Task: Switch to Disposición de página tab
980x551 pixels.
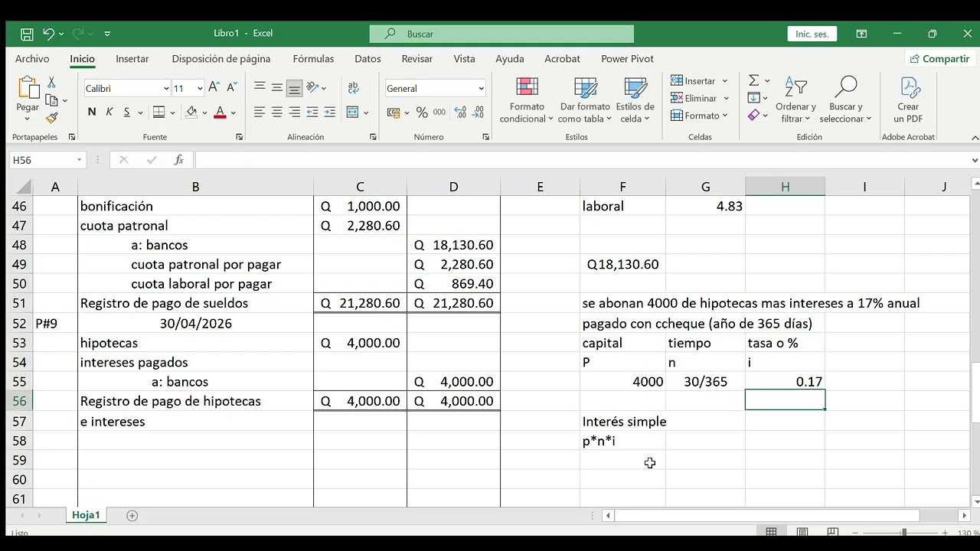Action: pyautogui.click(x=221, y=59)
